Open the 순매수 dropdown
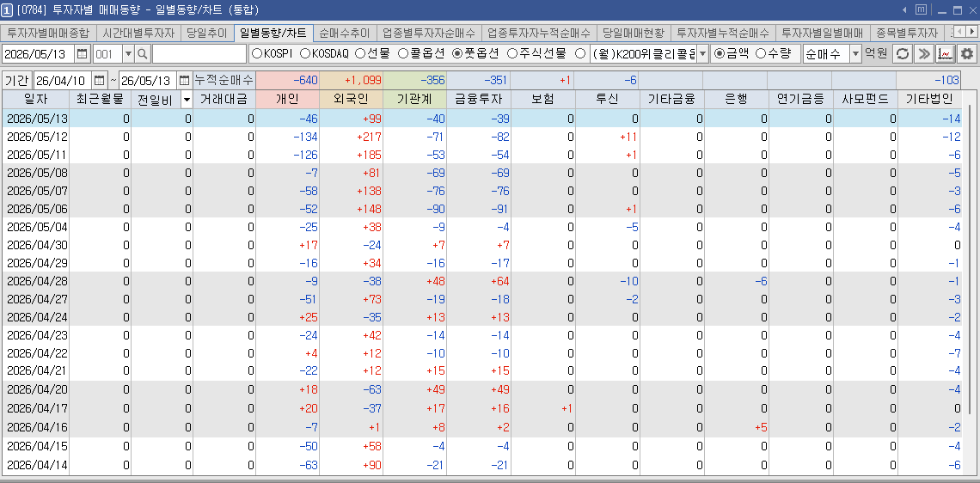Image resolution: width=980 pixels, height=483 pixels. tap(855, 54)
